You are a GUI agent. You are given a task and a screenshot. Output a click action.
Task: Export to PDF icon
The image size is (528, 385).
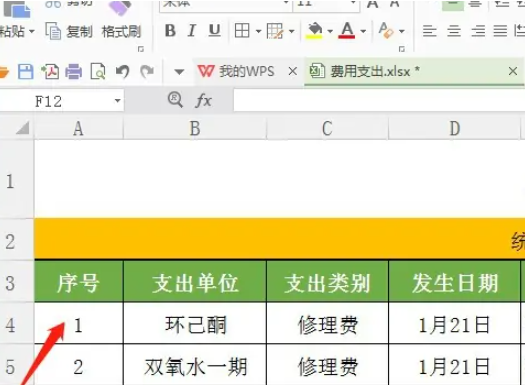[50, 72]
